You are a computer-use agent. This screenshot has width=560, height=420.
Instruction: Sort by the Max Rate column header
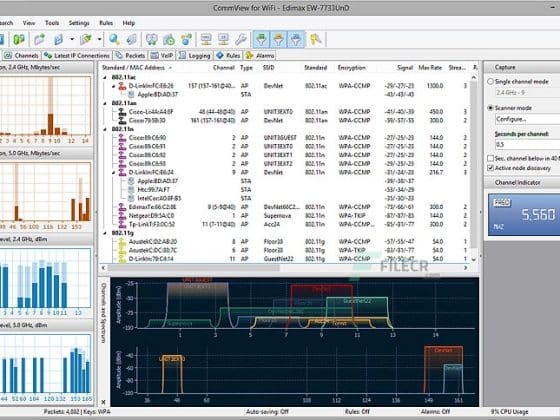coord(430,68)
